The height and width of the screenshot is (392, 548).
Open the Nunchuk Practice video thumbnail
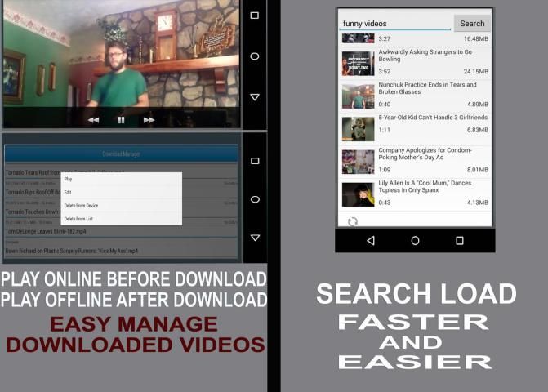[358, 96]
